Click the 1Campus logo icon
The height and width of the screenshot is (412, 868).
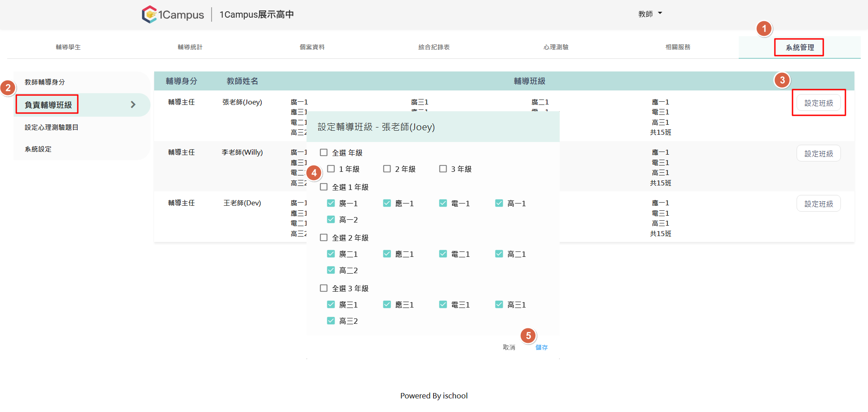pos(149,14)
